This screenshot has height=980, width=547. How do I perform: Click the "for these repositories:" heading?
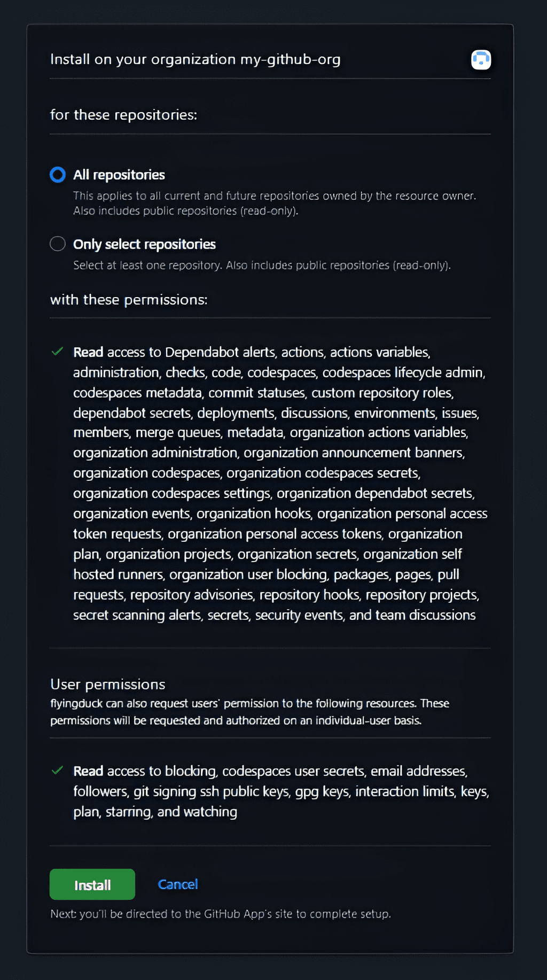123,115
